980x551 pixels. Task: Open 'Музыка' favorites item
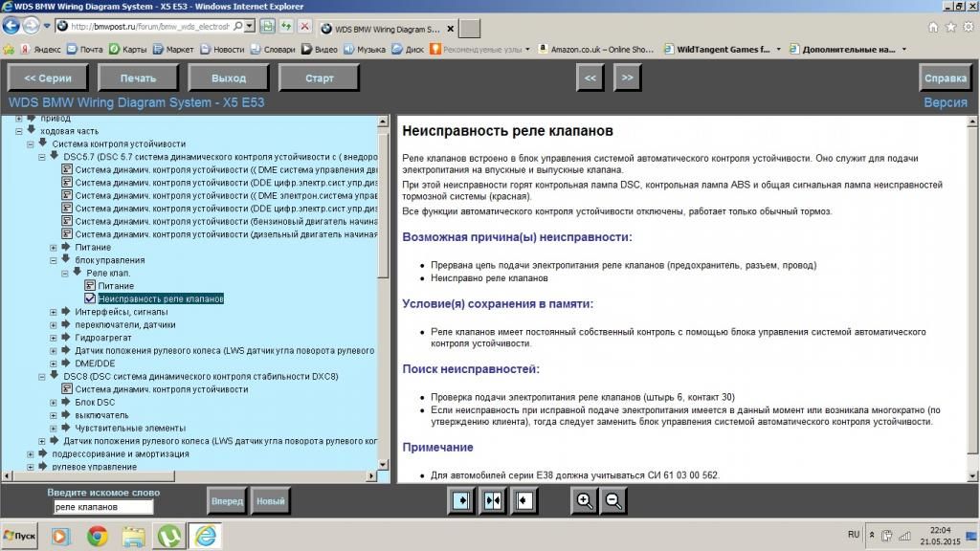click(x=365, y=50)
